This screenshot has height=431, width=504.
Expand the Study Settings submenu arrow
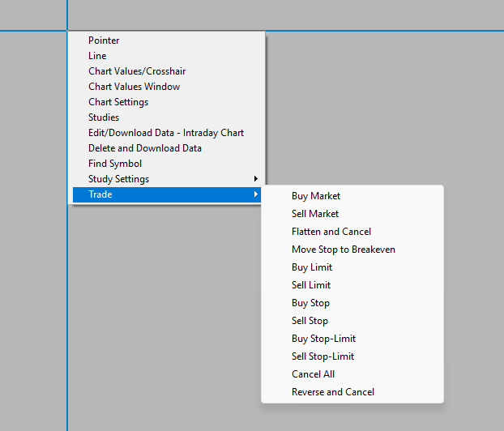pos(256,179)
